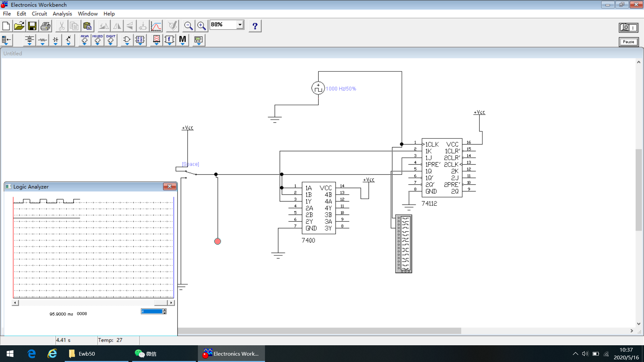
Task: Click the Transistors parts bin icon
Action: [68, 40]
